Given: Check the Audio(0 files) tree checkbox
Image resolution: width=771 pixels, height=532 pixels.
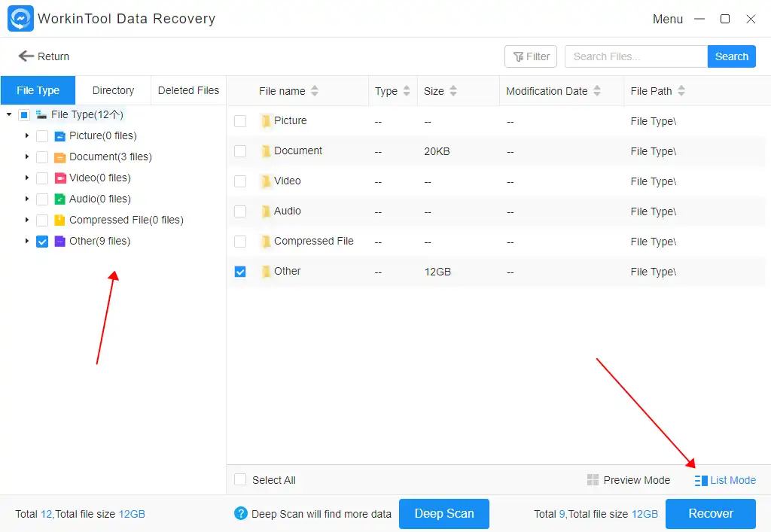Looking at the screenshot, I should [42, 199].
